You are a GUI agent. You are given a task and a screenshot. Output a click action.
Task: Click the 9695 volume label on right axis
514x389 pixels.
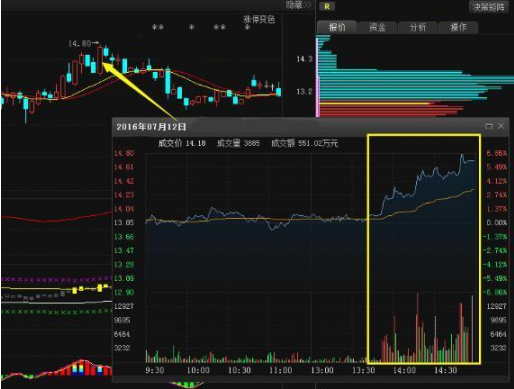tap(498, 320)
